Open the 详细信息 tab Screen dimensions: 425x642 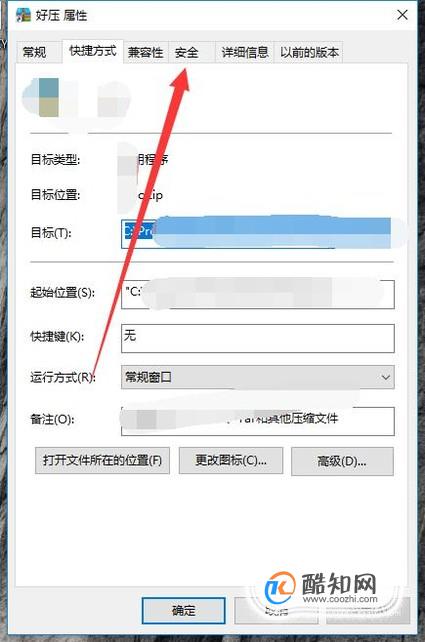click(245, 52)
